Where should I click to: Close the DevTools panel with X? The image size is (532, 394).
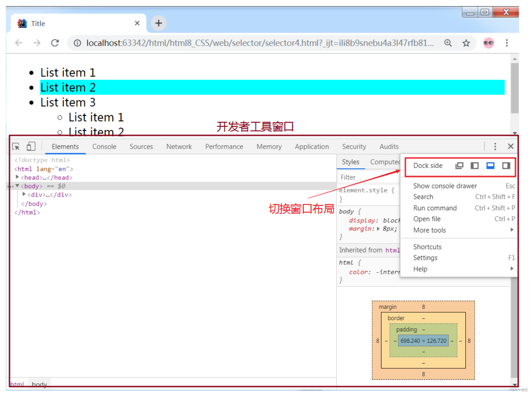[x=510, y=146]
